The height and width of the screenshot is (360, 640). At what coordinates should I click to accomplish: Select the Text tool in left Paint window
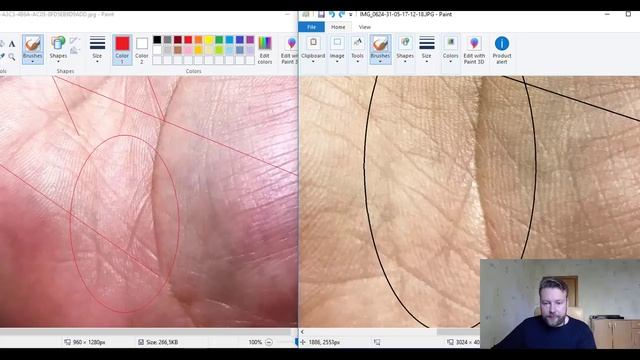tap(12, 44)
